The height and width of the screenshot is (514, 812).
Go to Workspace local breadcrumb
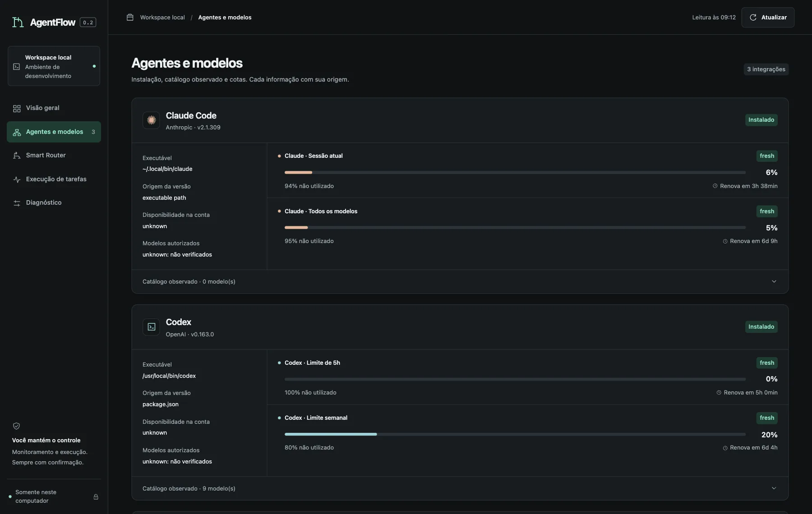click(x=162, y=18)
